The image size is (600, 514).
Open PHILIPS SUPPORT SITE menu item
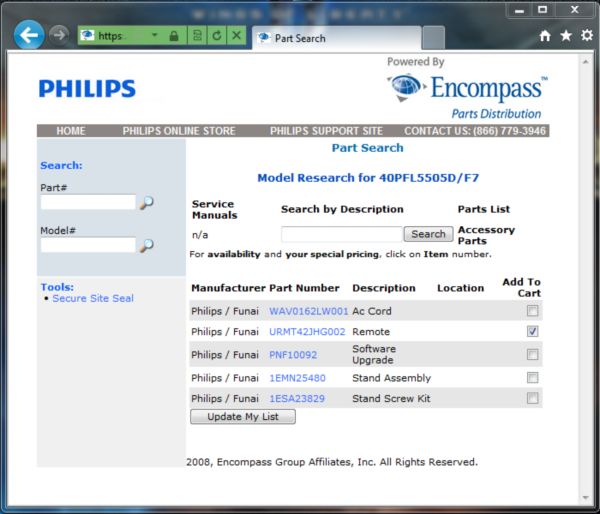click(x=326, y=131)
